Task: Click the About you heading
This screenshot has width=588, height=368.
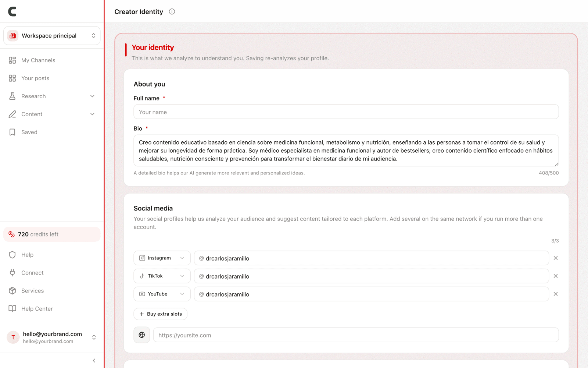Action: [150, 84]
